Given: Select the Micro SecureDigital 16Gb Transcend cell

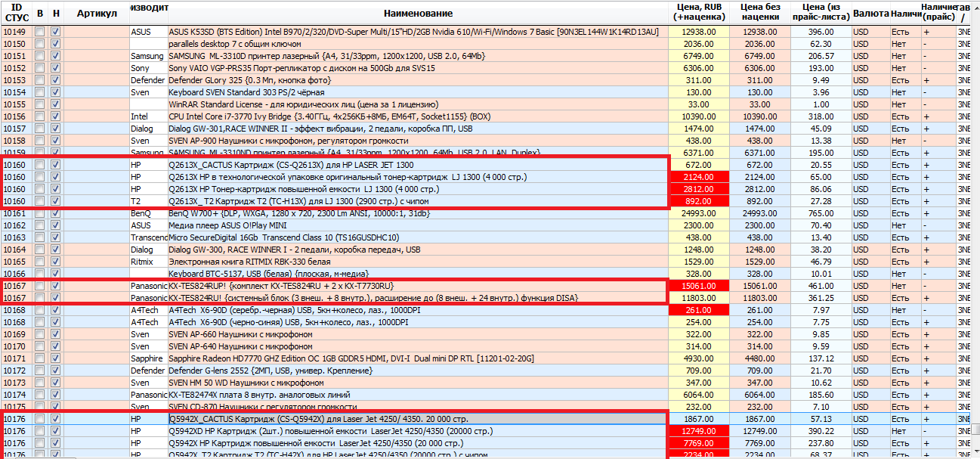Looking at the screenshot, I should [x=418, y=237].
